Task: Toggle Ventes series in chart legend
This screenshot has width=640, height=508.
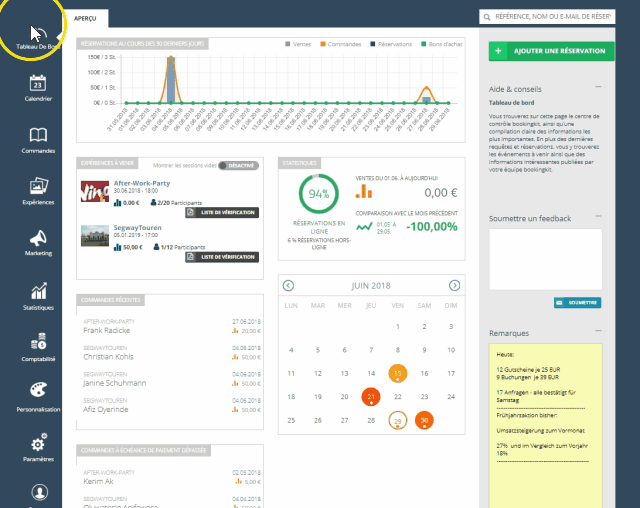Action: [298, 44]
